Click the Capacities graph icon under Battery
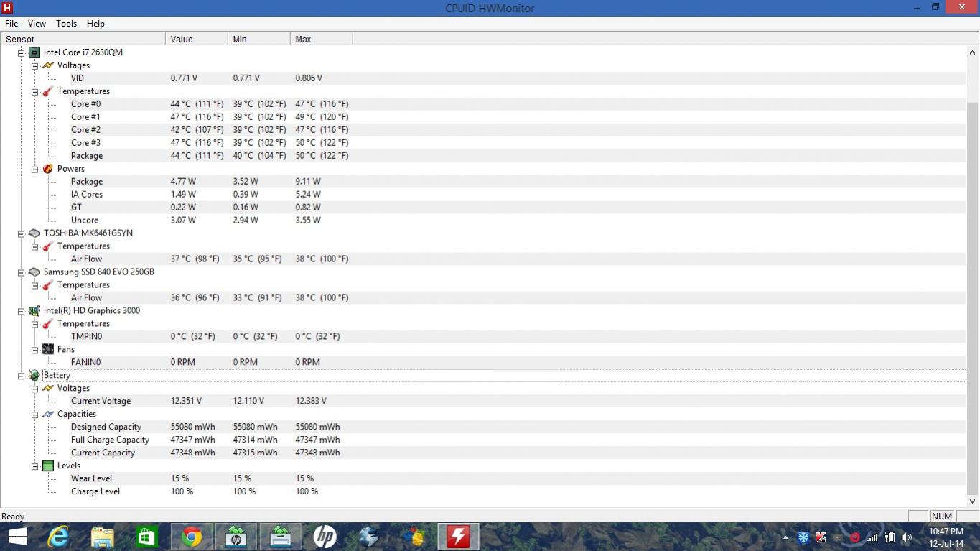This screenshot has height=551, width=980. [47, 415]
